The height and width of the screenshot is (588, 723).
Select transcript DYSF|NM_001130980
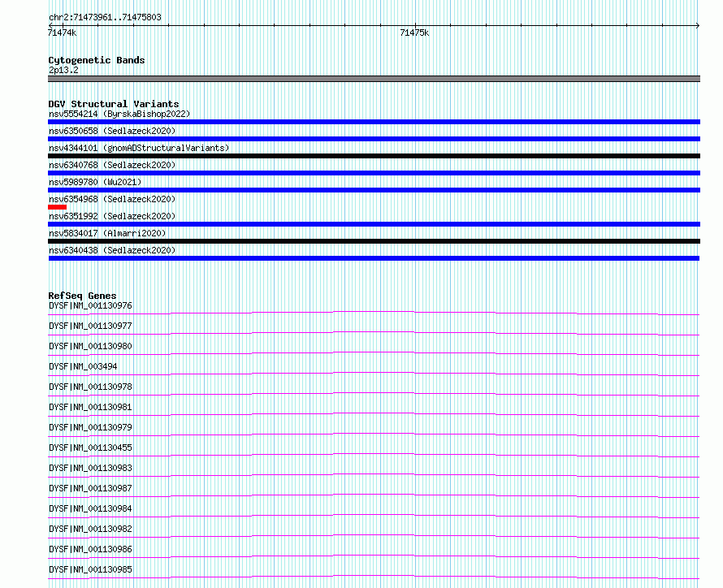[x=90, y=346]
